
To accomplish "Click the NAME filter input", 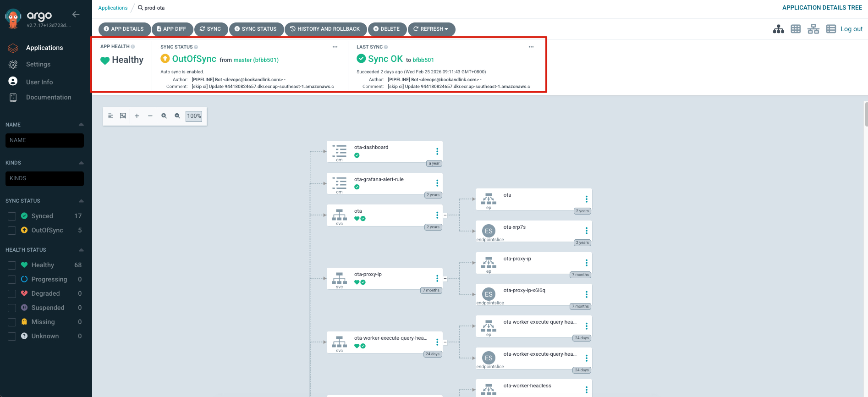I will click(x=44, y=140).
